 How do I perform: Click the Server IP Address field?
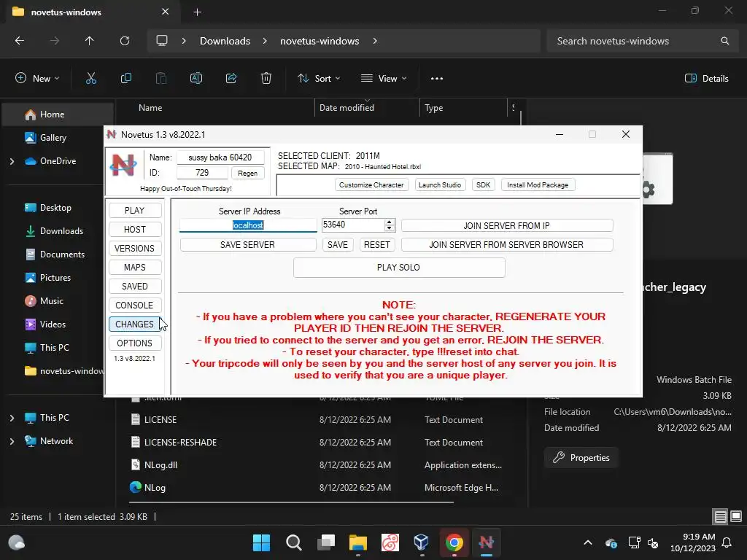(248, 225)
